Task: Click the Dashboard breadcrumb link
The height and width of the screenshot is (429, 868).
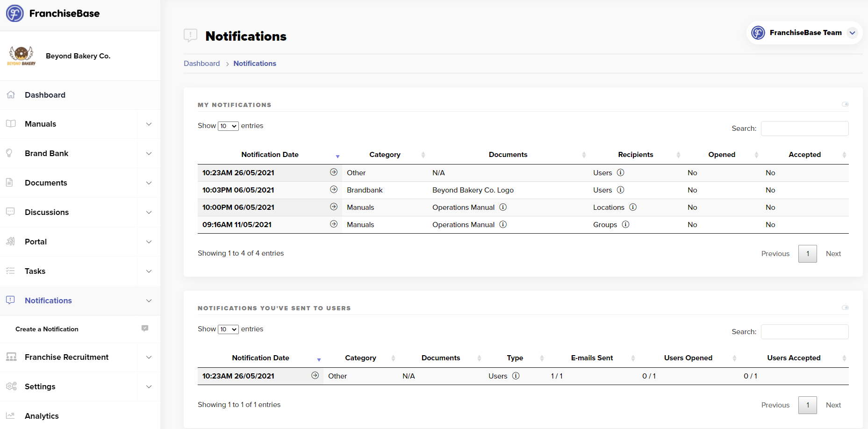Action: pos(201,64)
